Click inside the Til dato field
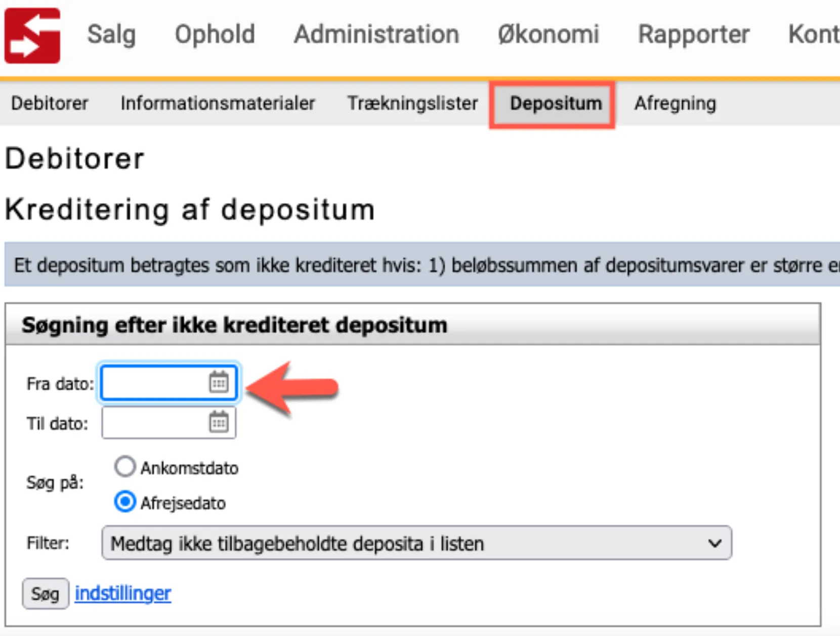The width and height of the screenshot is (840, 636). coord(152,423)
